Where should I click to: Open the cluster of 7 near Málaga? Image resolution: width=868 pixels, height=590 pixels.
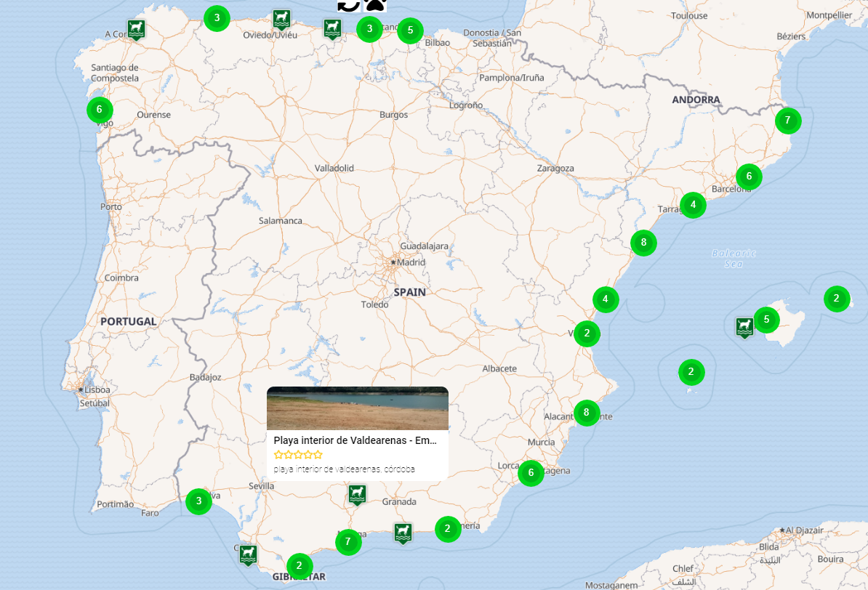[x=348, y=541]
